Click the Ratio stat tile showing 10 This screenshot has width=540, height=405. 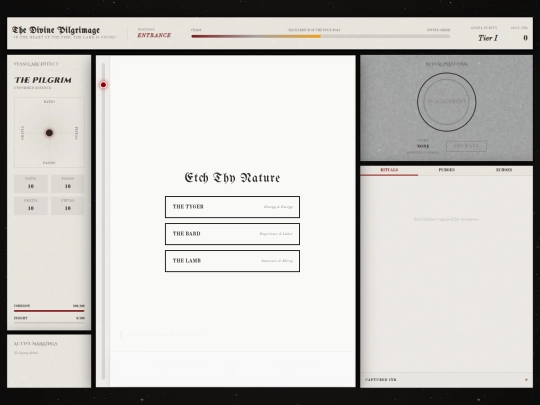click(x=31, y=184)
